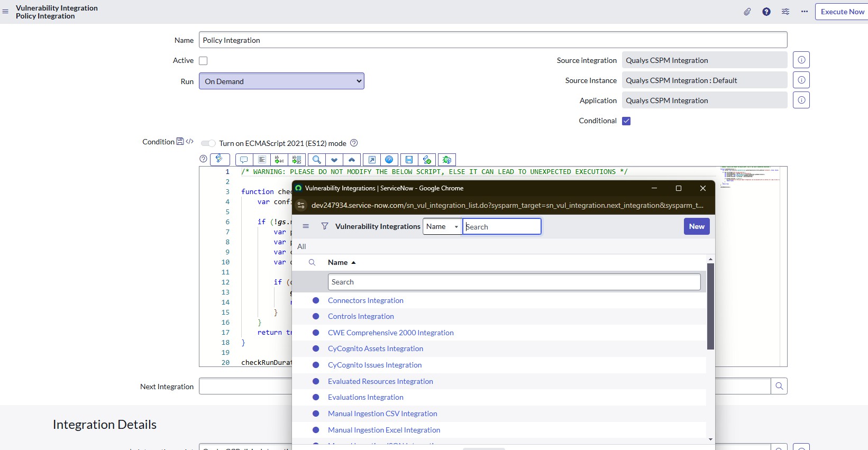Select Manual Ingestion Excel Integration link
The height and width of the screenshot is (450, 868).
[384, 430]
